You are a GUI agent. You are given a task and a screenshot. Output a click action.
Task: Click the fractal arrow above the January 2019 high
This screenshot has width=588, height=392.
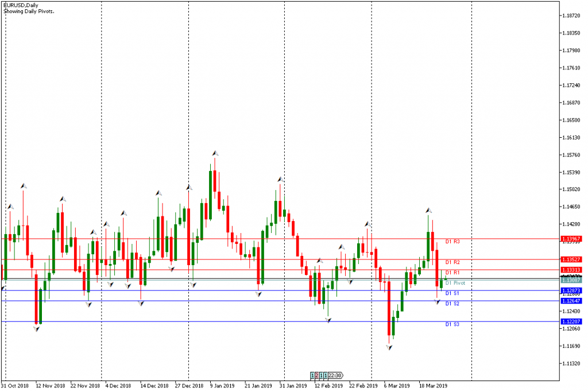pos(215,153)
